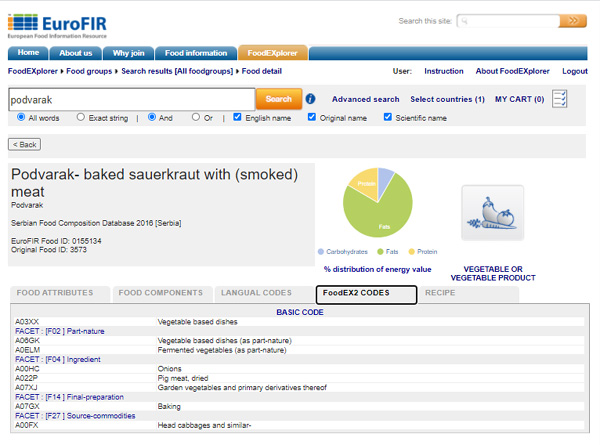The width and height of the screenshot is (600, 445).
Task: Click Serbian Food Composition Database 2016 text
Action: (96, 223)
